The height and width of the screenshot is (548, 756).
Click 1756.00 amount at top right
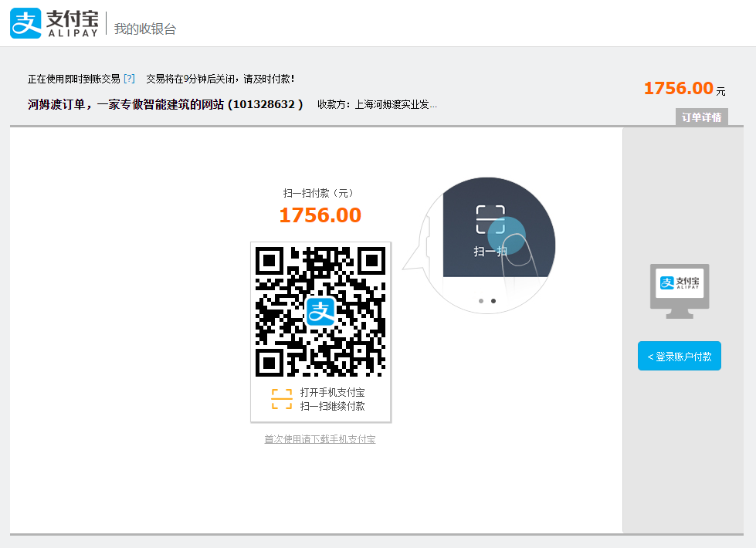678,88
